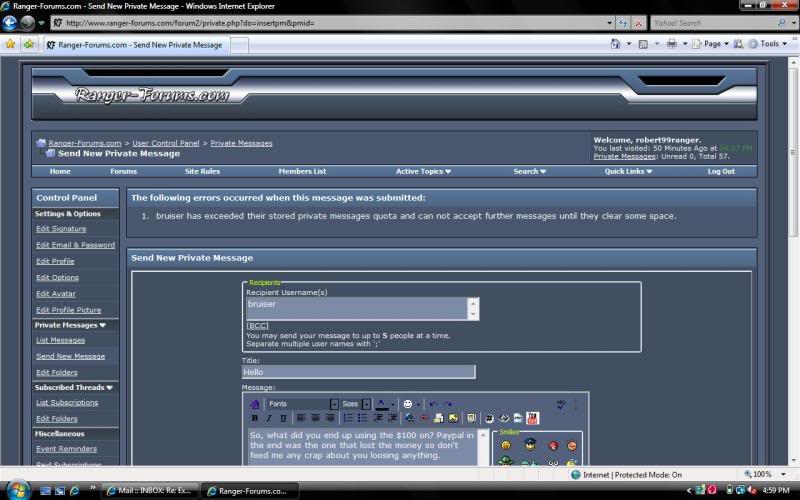Insert an ordered numbered list
This screenshot has width=800, height=500.
(348, 418)
